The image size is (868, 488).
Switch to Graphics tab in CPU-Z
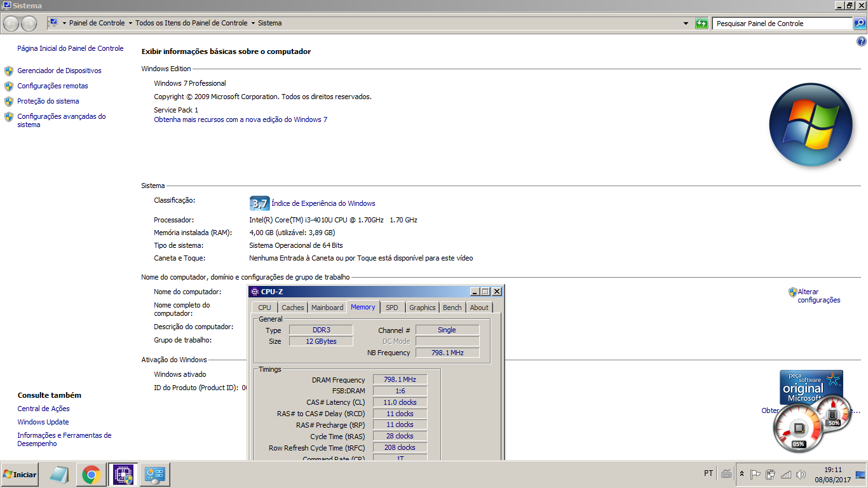(x=423, y=308)
